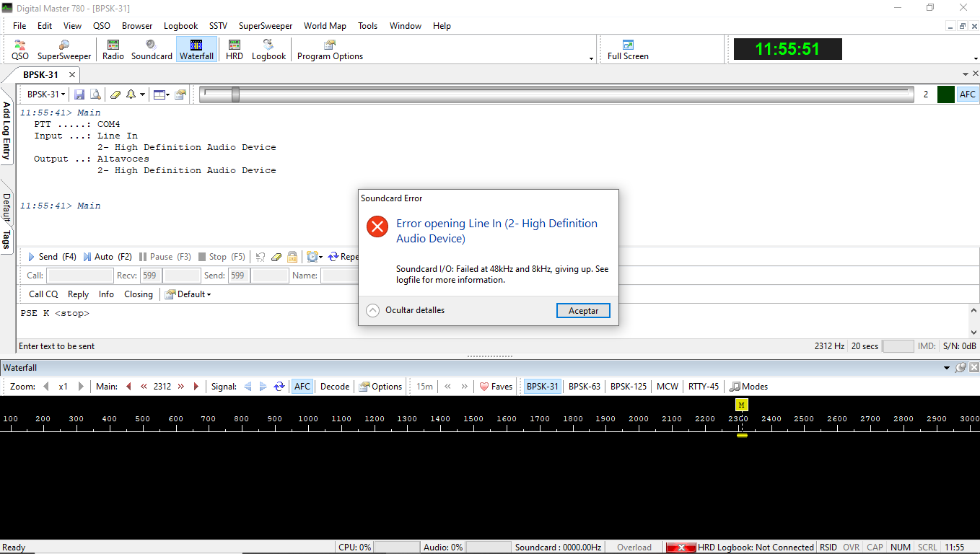
Task: Toggle the Waterfall view button
Action: pyautogui.click(x=196, y=50)
